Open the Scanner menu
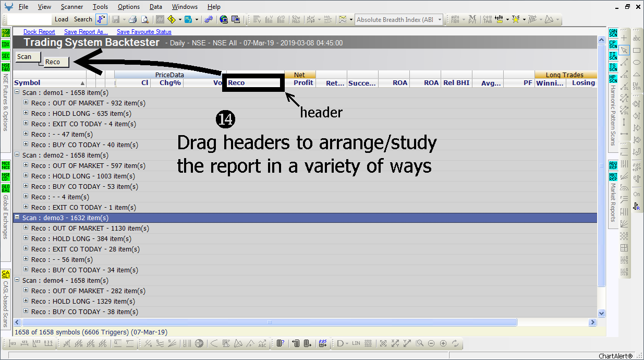644x360 pixels. click(72, 7)
